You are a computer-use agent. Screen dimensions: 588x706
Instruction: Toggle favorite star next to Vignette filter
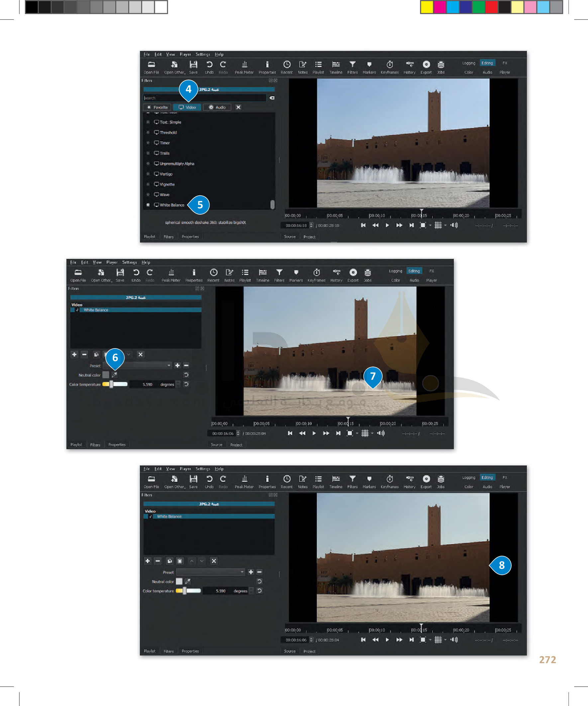click(148, 184)
